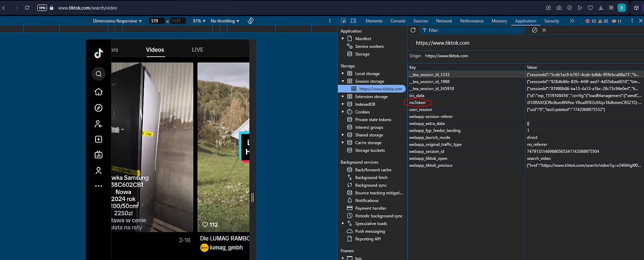The width and height of the screenshot is (644, 260).
Task: Expand the Cookies tree node
Action: (342, 112)
